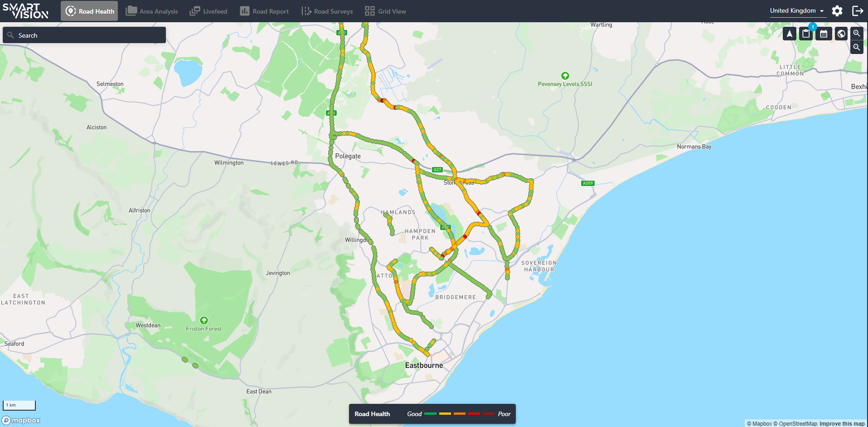Expand the United Kingdom region dropdown
This screenshot has height=427, width=868.
[797, 11]
